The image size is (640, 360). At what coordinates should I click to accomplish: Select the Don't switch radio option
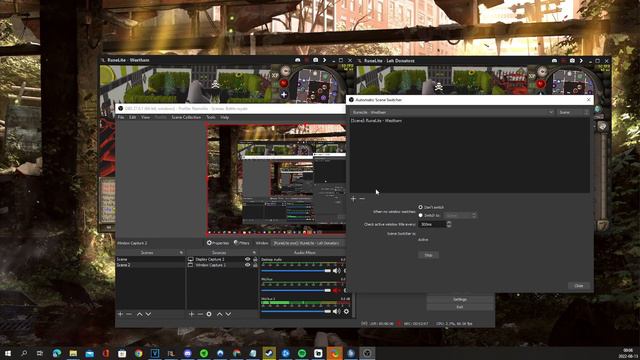click(x=420, y=207)
